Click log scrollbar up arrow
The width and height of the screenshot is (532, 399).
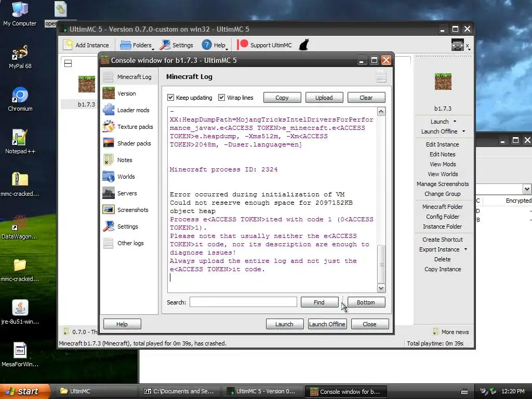(x=381, y=112)
